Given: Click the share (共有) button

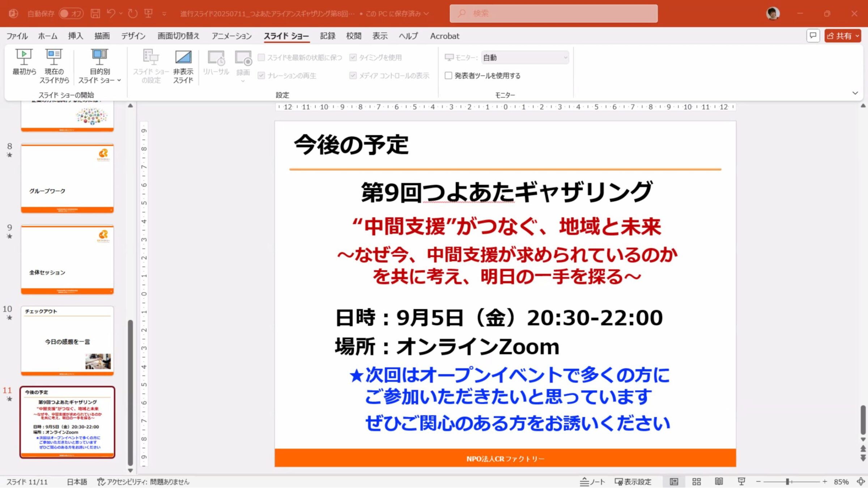Looking at the screenshot, I should 843,36.
